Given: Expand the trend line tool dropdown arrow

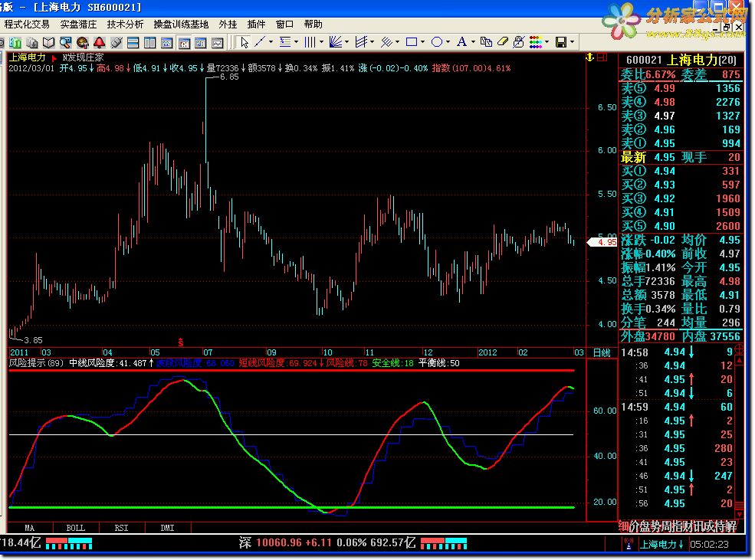Looking at the screenshot, I should point(271,42).
